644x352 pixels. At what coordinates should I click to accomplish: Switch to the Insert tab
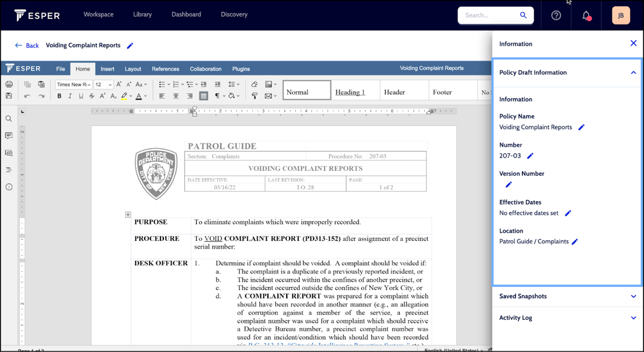[x=108, y=69]
